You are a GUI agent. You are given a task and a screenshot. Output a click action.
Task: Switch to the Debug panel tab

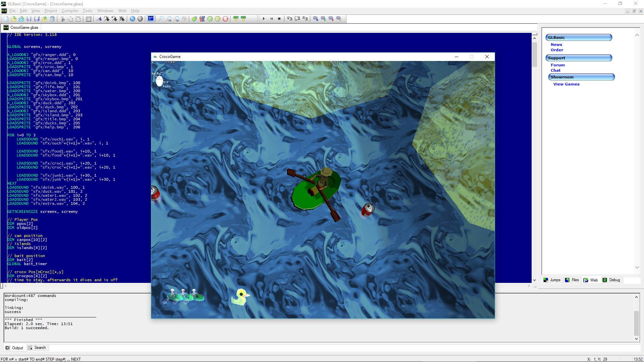pyautogui.click(x=611, y=280)
